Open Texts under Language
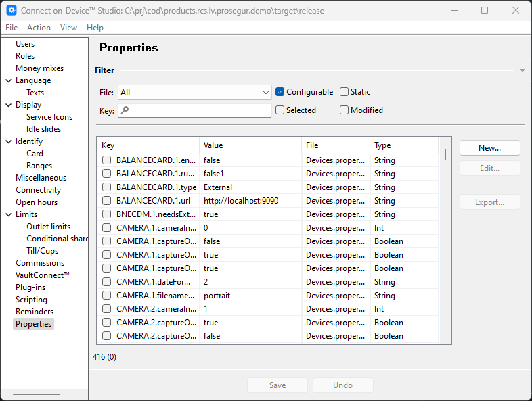Image resolution: width=532 pixels, height=401 pixels. click(35, 93)
